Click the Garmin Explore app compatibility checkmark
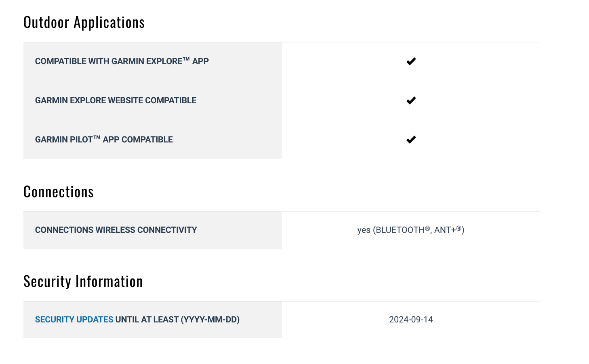This screenshot has width=589, height=364. [411, 61]
